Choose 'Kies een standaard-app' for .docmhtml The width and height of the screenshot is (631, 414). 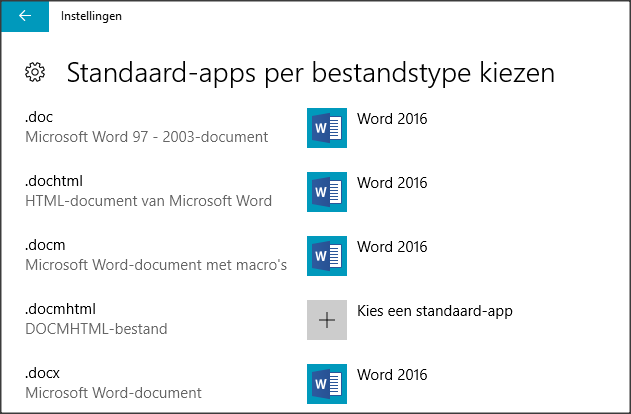pos(435,311)
